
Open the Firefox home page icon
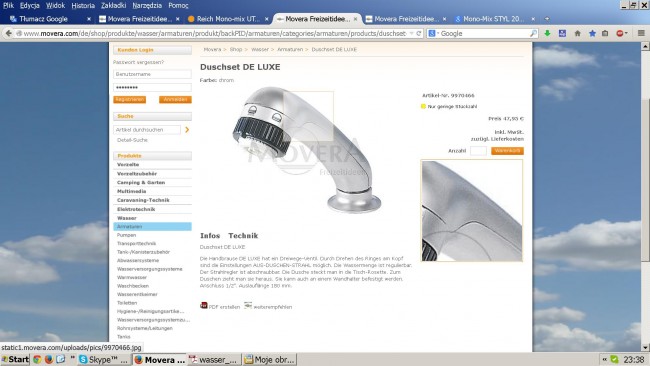click(577, 33)
